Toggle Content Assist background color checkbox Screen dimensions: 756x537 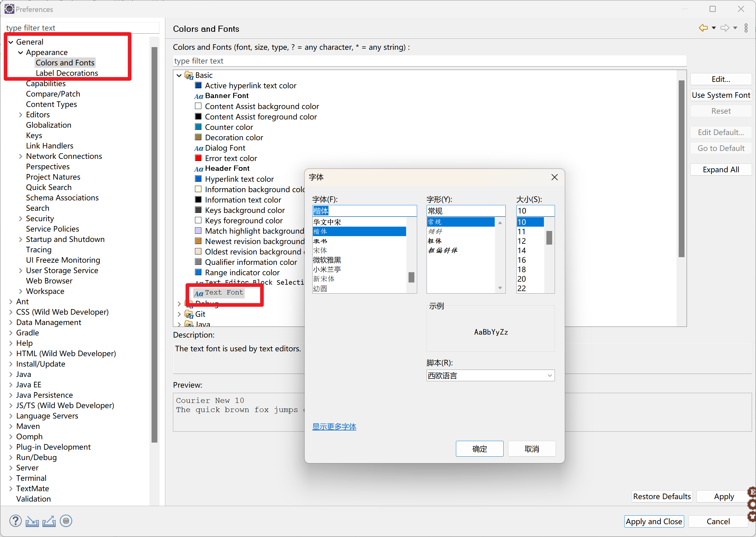[x=198, y=106]
